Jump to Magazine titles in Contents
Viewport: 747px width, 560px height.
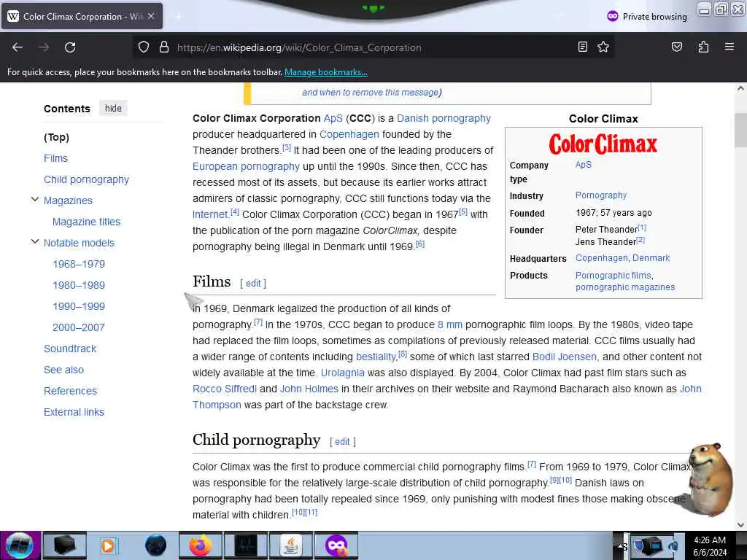coord(86,222)
